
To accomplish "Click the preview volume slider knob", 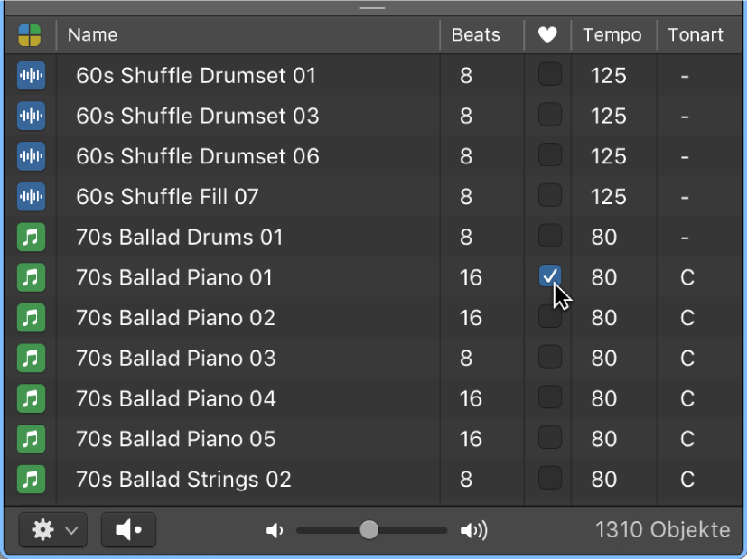I will click(x=369, y=529).
